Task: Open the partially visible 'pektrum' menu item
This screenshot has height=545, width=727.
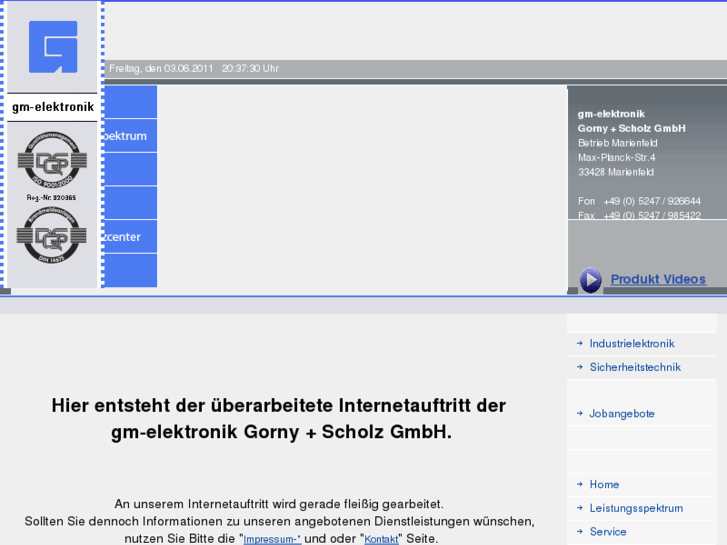Action: coord(130,136)
